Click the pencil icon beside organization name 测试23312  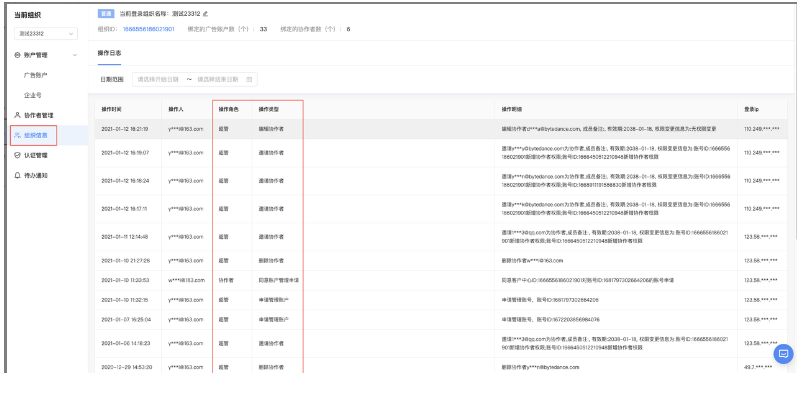[206, 13]
